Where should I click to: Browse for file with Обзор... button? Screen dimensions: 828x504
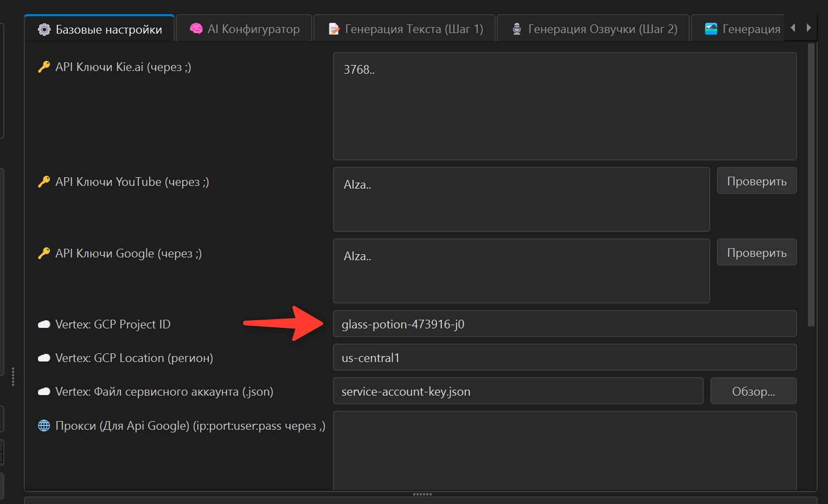(753, 391)
